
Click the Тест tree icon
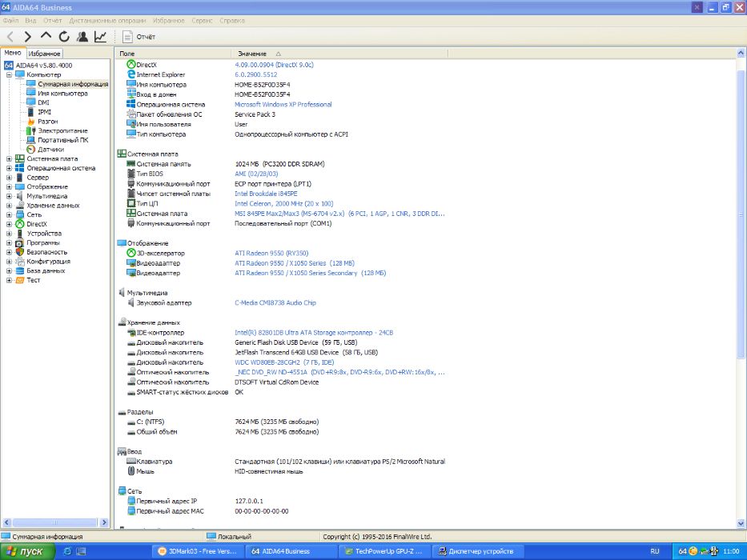pyautogui.click(x=19, y=280)
